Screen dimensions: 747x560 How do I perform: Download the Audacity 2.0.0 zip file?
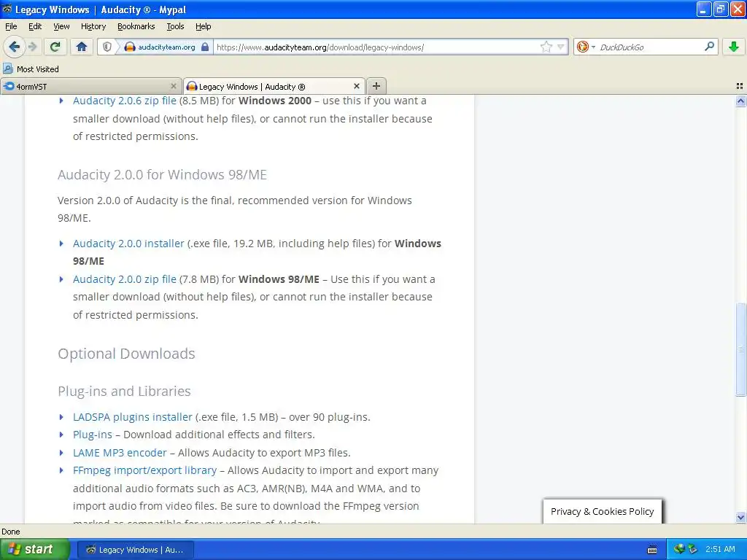pyautogui.click(x=124, y=279)
